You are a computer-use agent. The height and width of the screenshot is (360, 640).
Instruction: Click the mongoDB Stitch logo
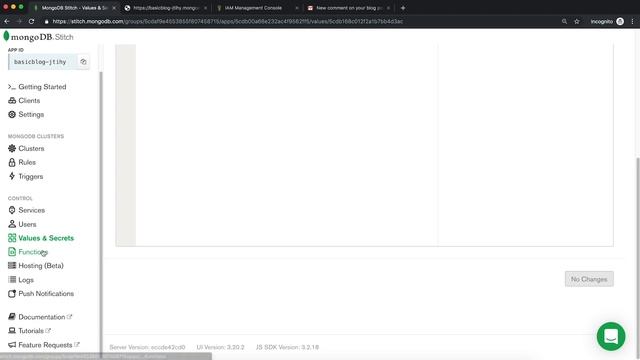[x=39, y=37]
